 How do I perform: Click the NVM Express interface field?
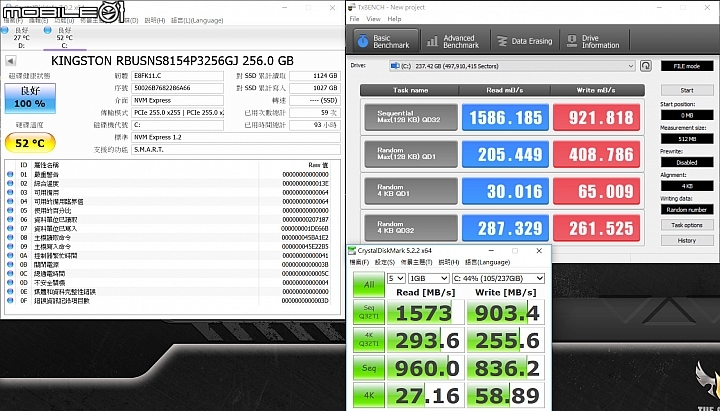(177, 100)
